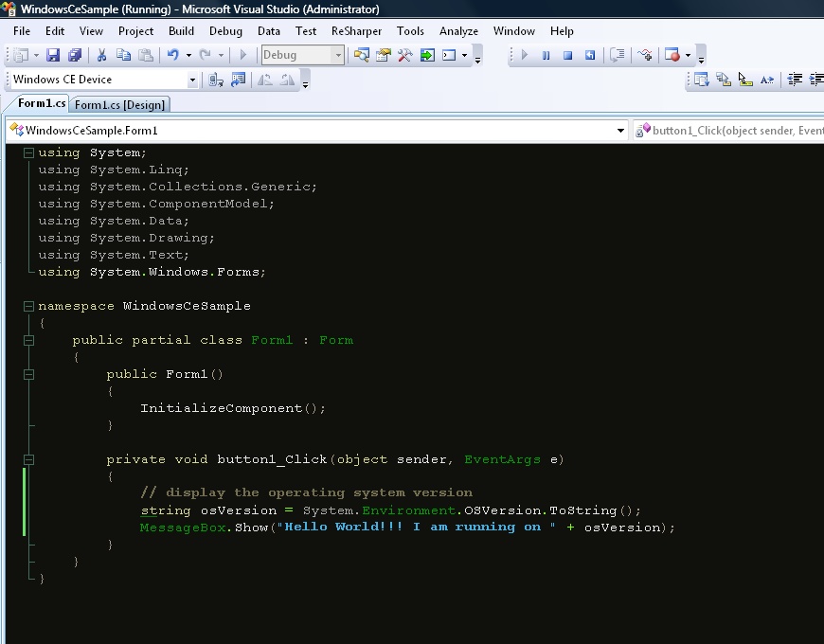Click the Decrease Line Indent icon

(795, 80)
